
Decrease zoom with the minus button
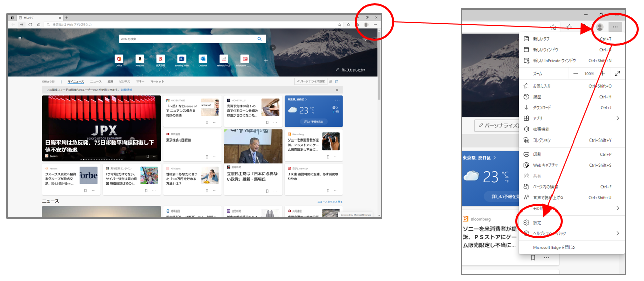coord(576,74)
